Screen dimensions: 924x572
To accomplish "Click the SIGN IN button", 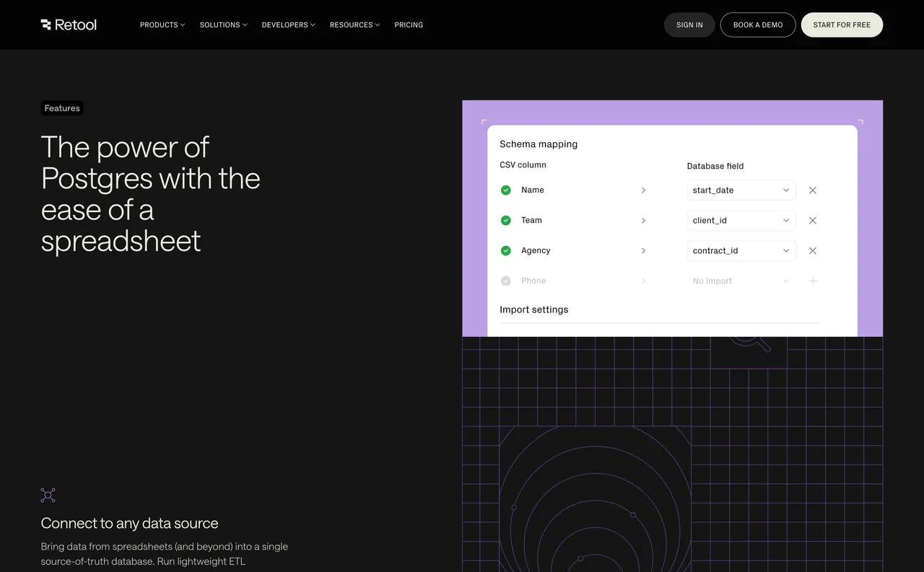I will coord(689,25).
